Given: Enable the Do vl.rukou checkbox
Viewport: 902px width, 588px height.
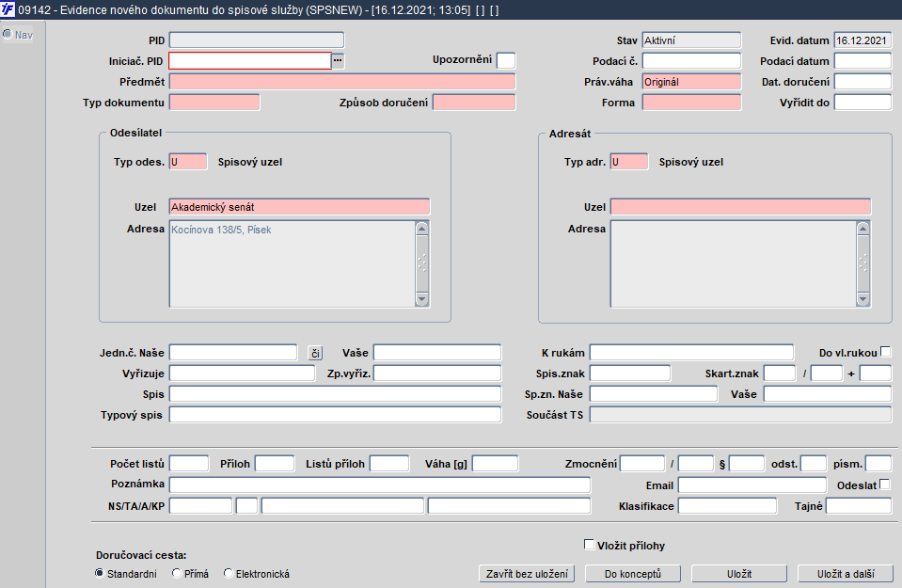Looking at the screenshot, I should [885, 353].
